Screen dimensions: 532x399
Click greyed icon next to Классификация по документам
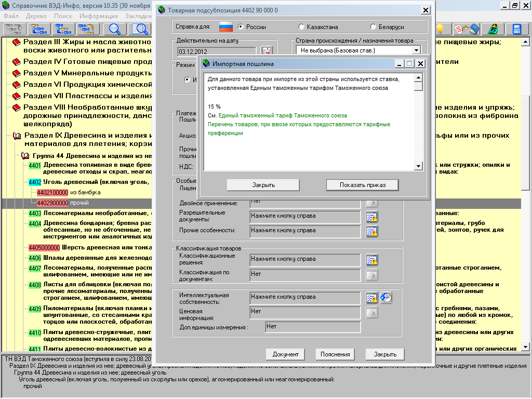pyautogui.click(x=372, y=275)
